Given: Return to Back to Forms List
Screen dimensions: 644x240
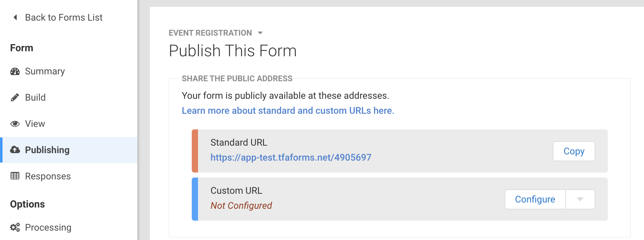Looking at the screenshot, I should [x=64, y=17].
